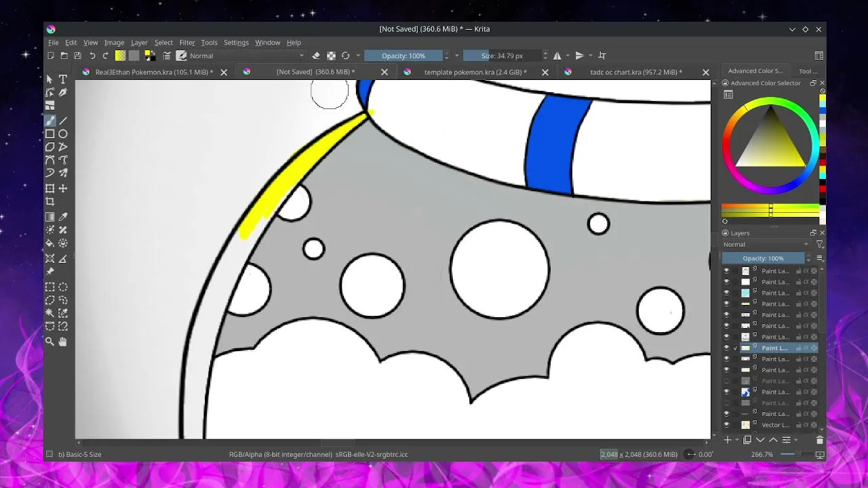Viewport: 868px width, 488px height.
Task: Select the Rectangular Selection tool
Action: click(x=50, y=287)
